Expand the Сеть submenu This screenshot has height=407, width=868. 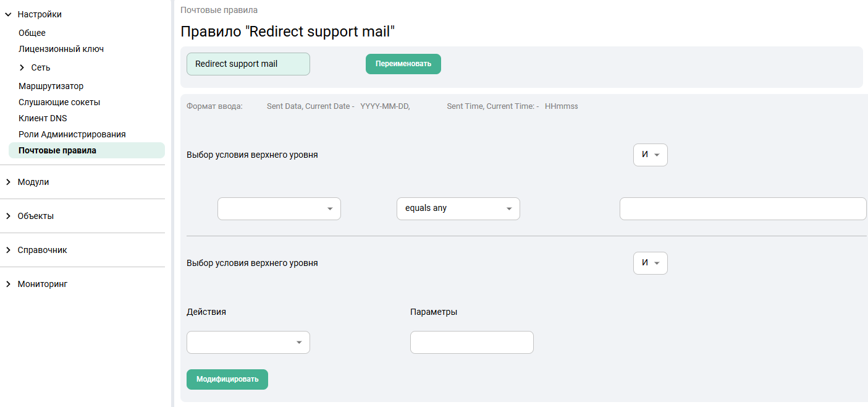point(22,67)
